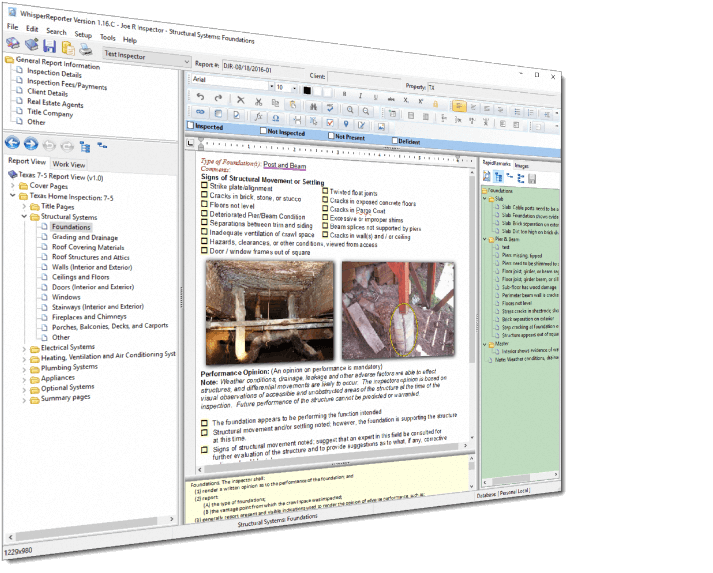This screenshot has height=573, width=713.
Task: Check the Floors not level box
Action: tap(204, 204)
